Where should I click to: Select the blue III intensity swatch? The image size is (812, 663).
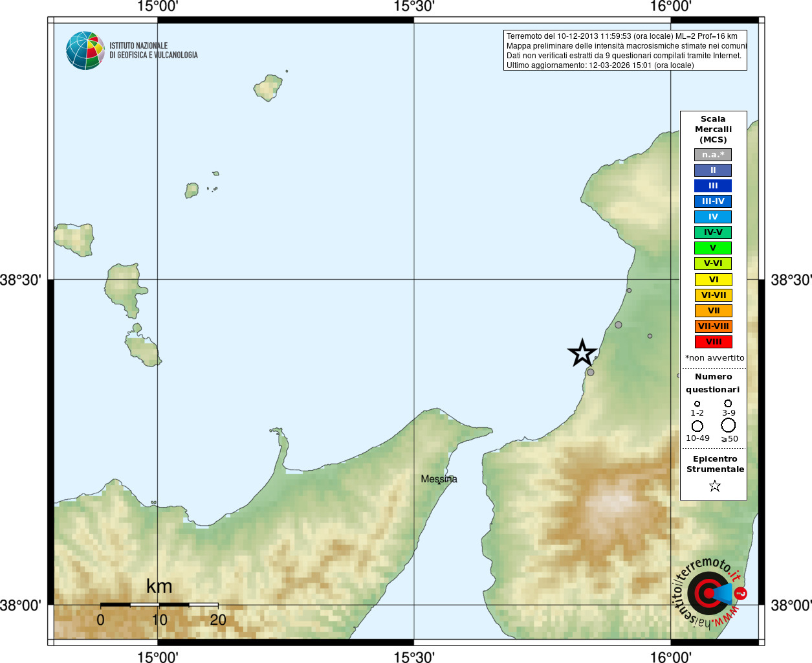[713, 186]
